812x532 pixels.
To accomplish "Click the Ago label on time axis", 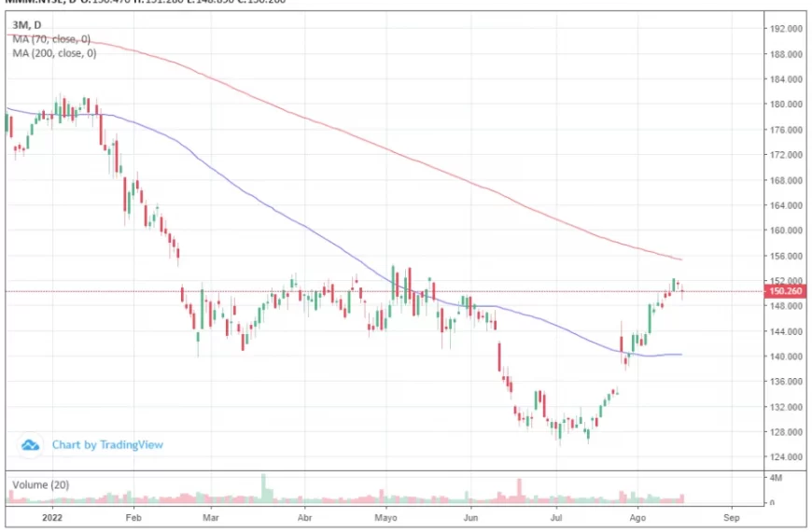I will [637, 517].
